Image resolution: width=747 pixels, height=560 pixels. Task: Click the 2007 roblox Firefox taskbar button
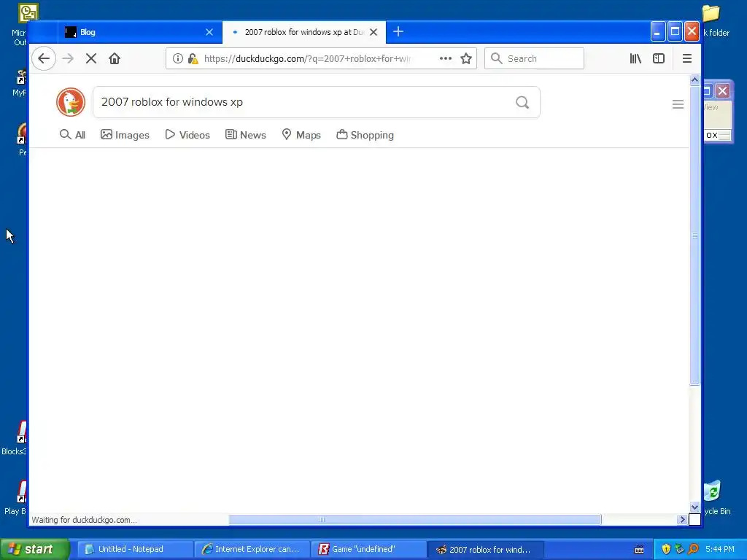point(484,550)
